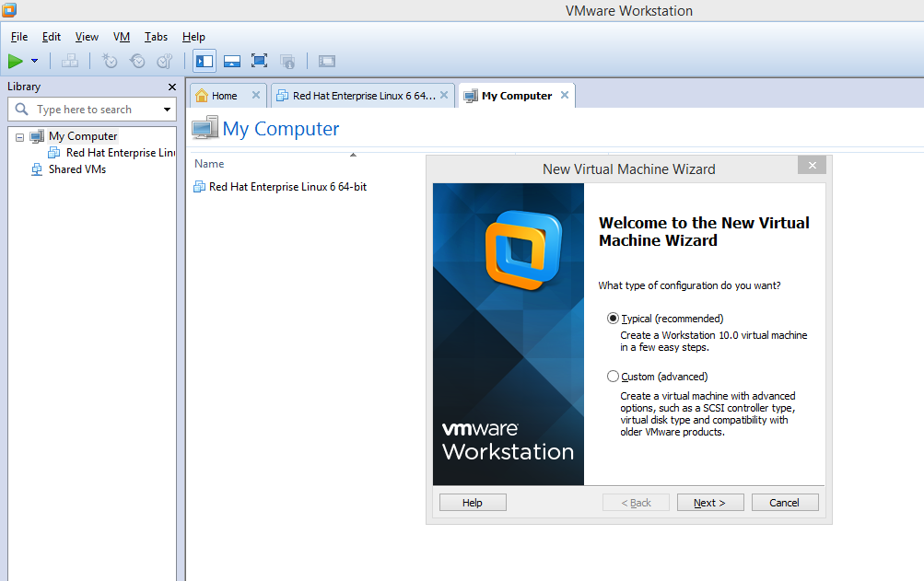
Task: Select the Typical (recommended) radio button
Action: pyautogui.click(x=613, y=319)
